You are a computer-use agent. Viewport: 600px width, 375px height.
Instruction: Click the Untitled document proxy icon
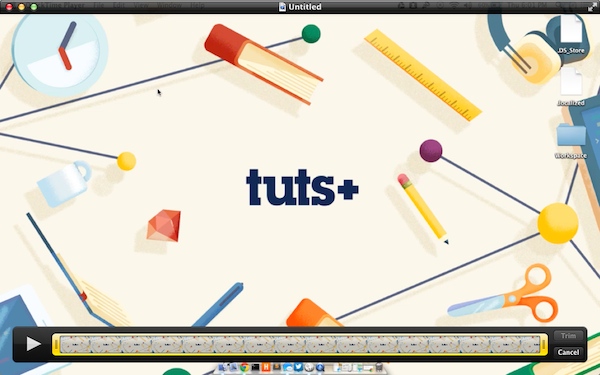pos(282,7)
